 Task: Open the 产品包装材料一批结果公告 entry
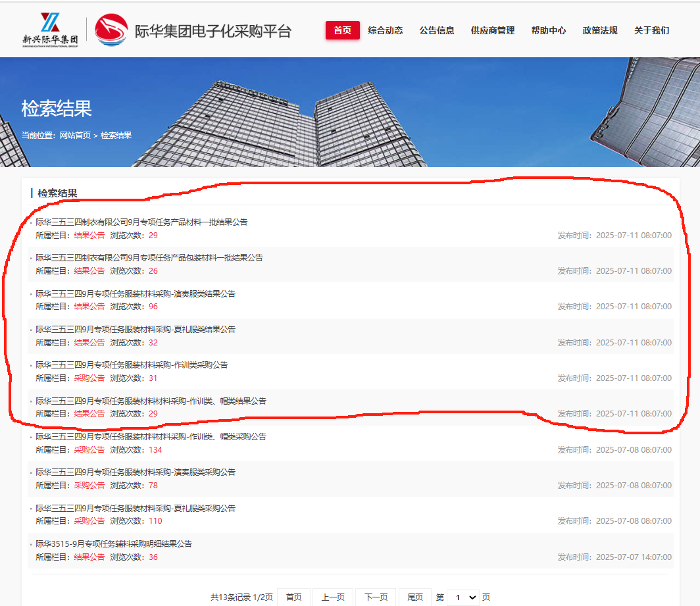click(149, 258)
